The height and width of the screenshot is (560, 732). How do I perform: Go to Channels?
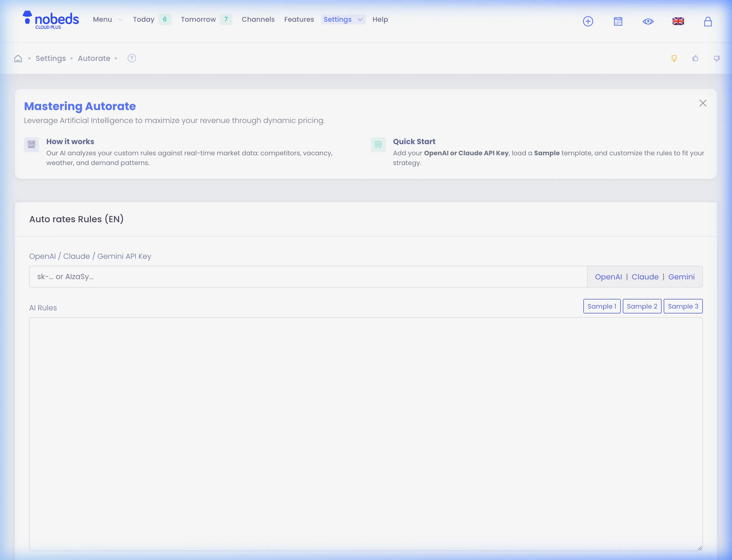[258, 19]
